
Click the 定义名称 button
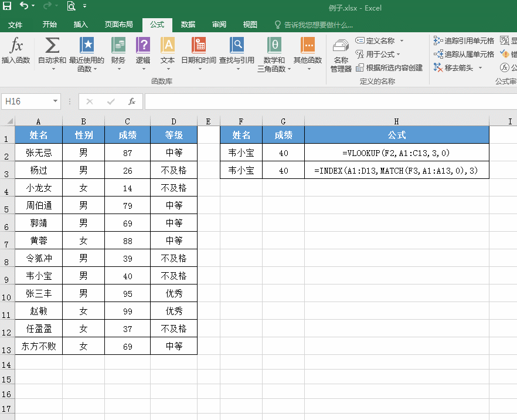click(x=375, y=40)
